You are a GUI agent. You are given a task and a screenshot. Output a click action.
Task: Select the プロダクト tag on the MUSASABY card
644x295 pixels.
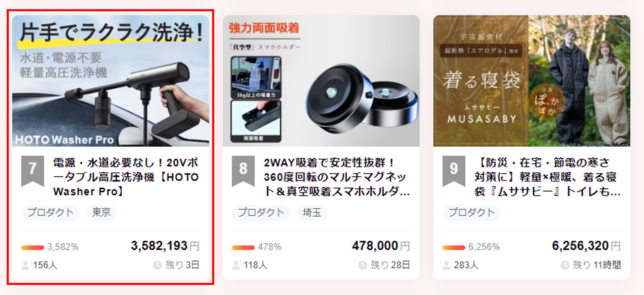[472, 213]
